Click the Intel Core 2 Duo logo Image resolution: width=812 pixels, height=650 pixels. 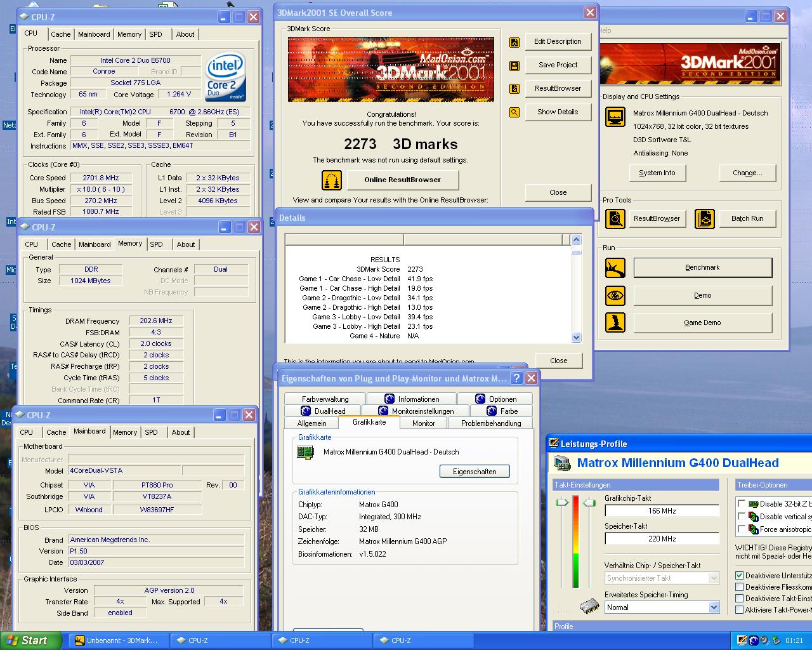pyautogui.click(x=225, y=77)
